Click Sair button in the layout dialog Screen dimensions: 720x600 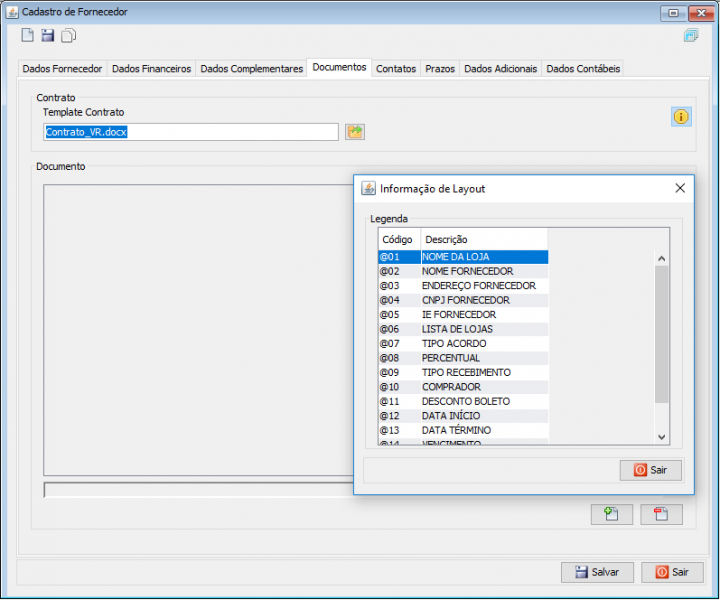tap(651, 470)
